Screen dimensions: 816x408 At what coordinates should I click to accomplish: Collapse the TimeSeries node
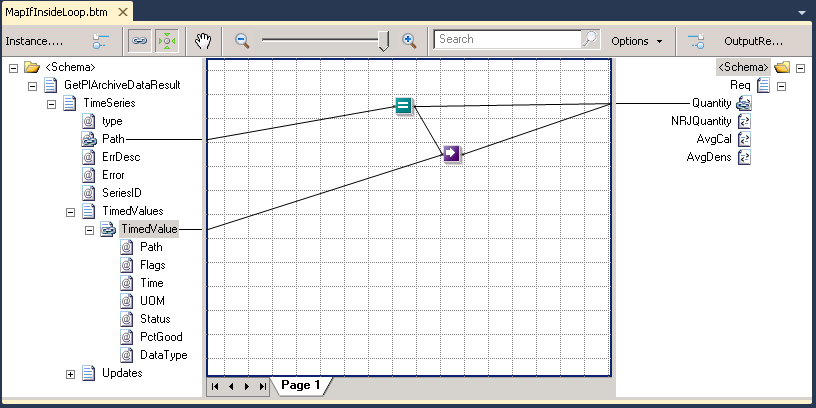(52, 103)
